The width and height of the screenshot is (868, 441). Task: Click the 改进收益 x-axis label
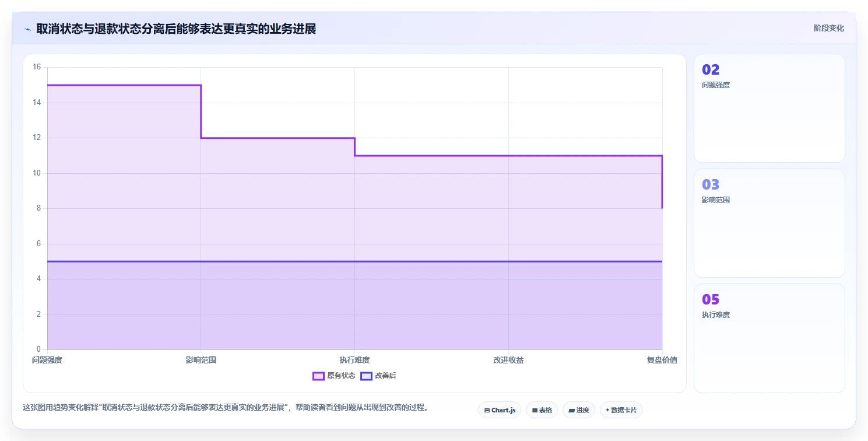tap(508, 360)
